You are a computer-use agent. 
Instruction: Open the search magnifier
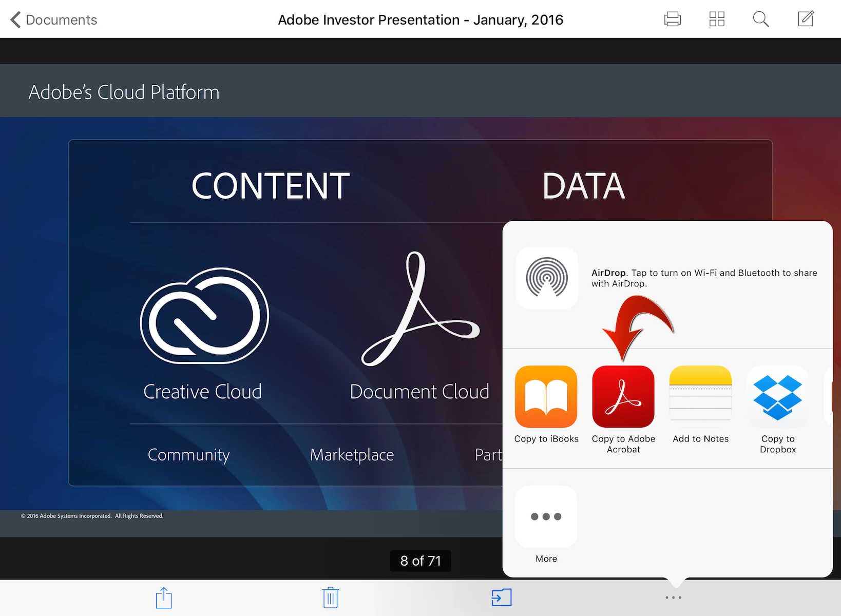pos(761,19)
